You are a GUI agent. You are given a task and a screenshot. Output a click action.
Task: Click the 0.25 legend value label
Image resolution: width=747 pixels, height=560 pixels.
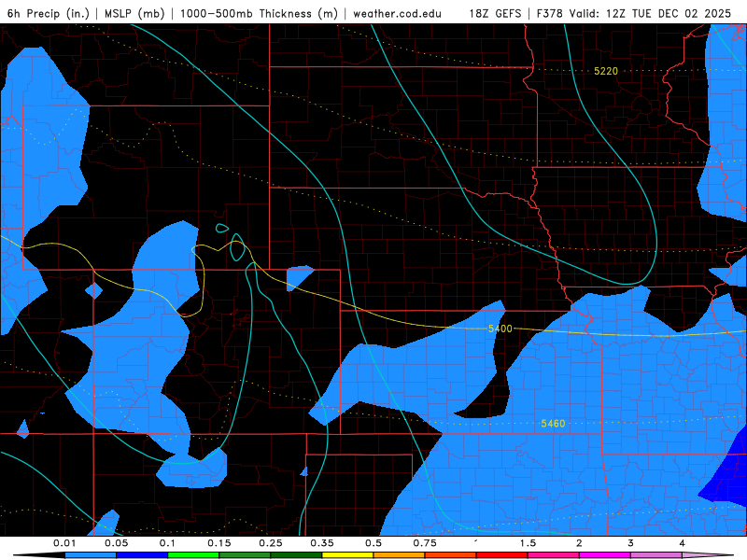click(271, 543)
